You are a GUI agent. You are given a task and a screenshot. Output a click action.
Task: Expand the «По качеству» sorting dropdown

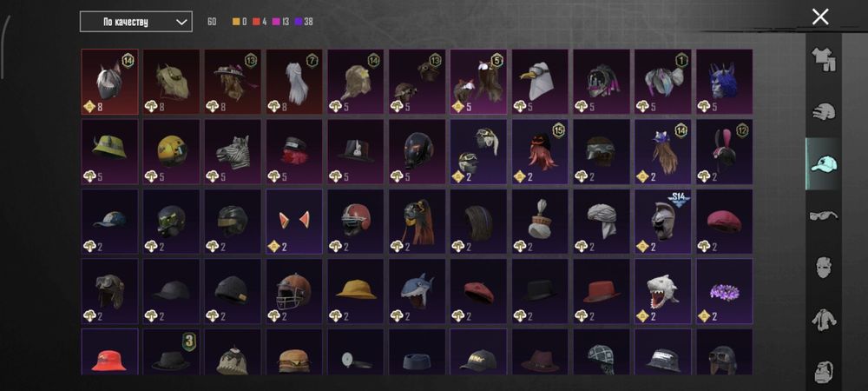pyautogui.click(x=136, y=22)
